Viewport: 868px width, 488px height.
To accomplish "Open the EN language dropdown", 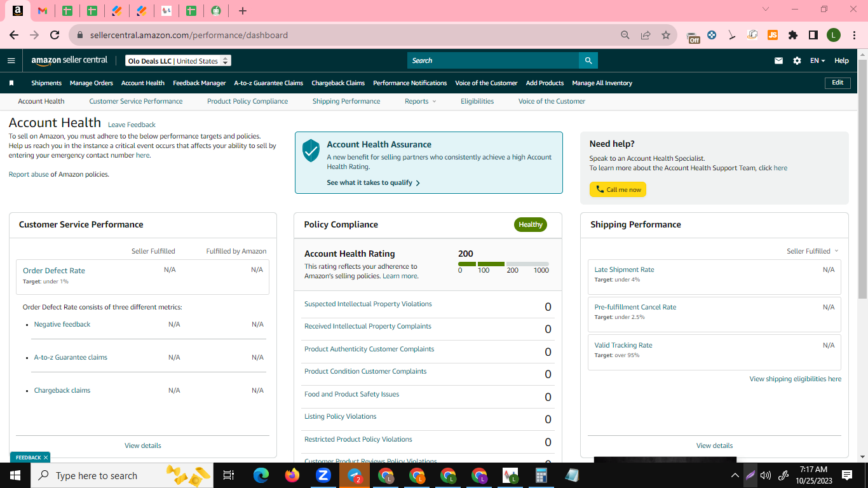I will (x=817, y=61).
